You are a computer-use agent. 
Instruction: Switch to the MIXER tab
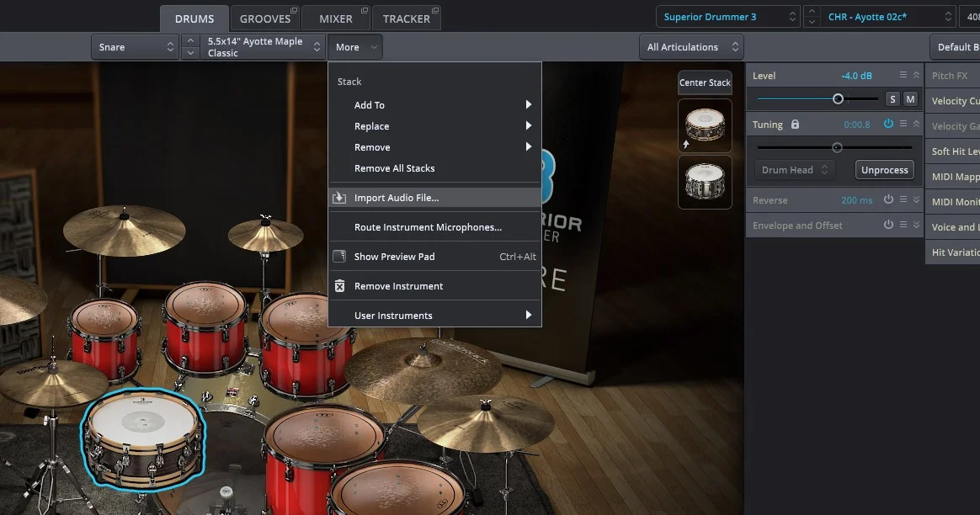pyautogui.click(x=336, y=19)
